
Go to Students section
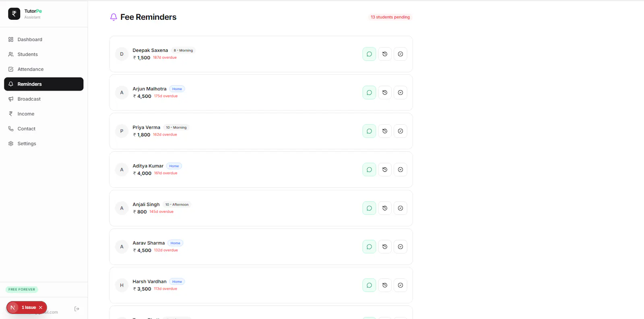coord(44,54)
